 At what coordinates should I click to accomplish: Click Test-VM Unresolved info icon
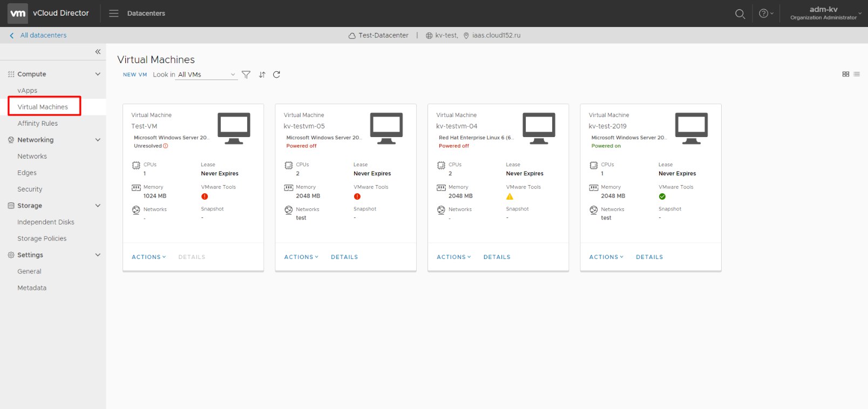coord(165,146)
